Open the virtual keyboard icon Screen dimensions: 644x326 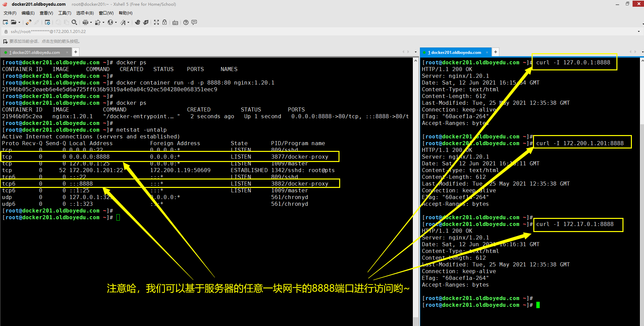coord(175,23)
